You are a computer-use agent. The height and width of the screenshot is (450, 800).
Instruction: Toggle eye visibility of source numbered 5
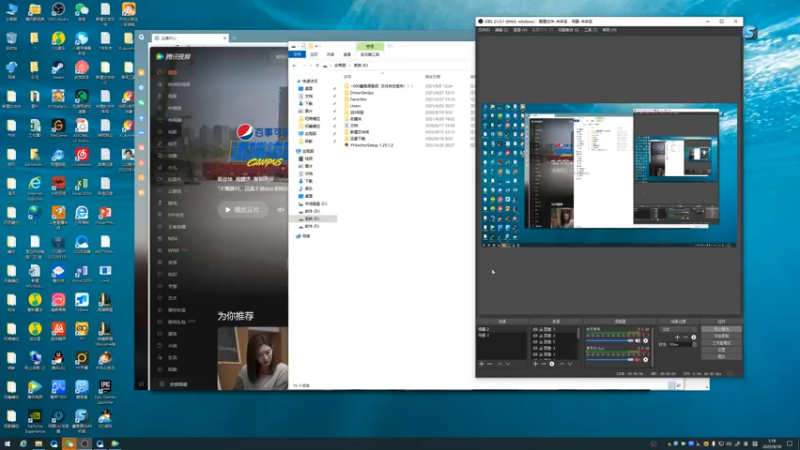click(x=535, y=342)
